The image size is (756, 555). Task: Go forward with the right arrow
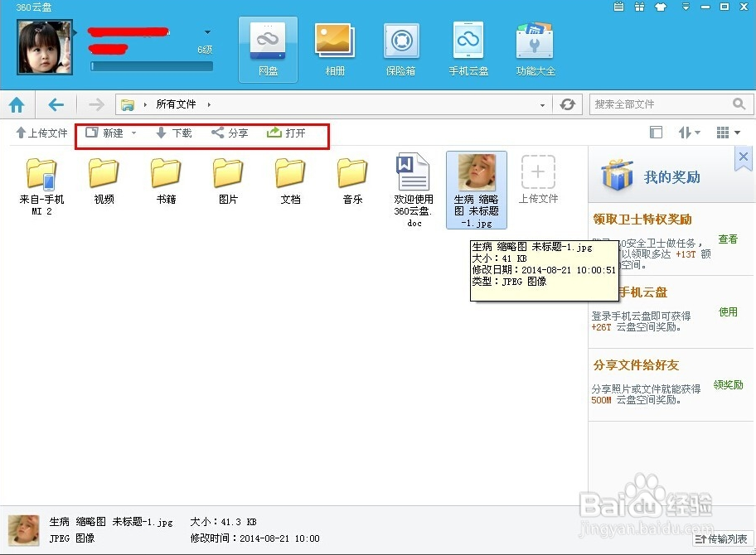coord(96,104)
